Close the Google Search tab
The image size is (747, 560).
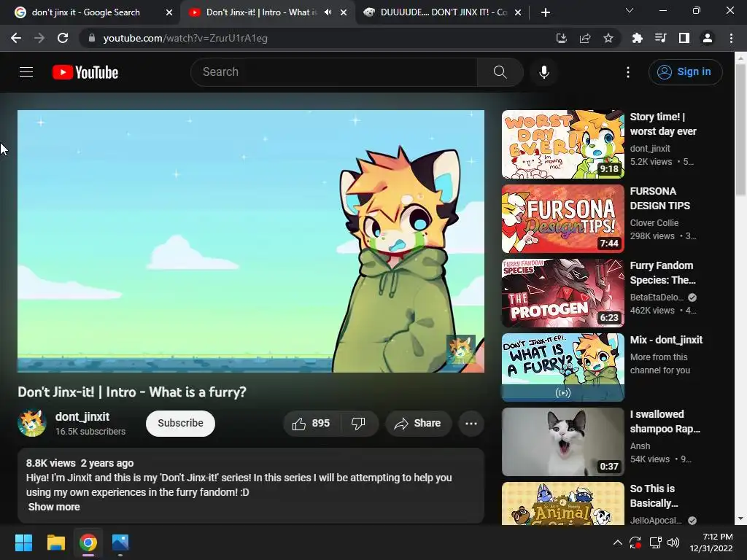point(169,12)
